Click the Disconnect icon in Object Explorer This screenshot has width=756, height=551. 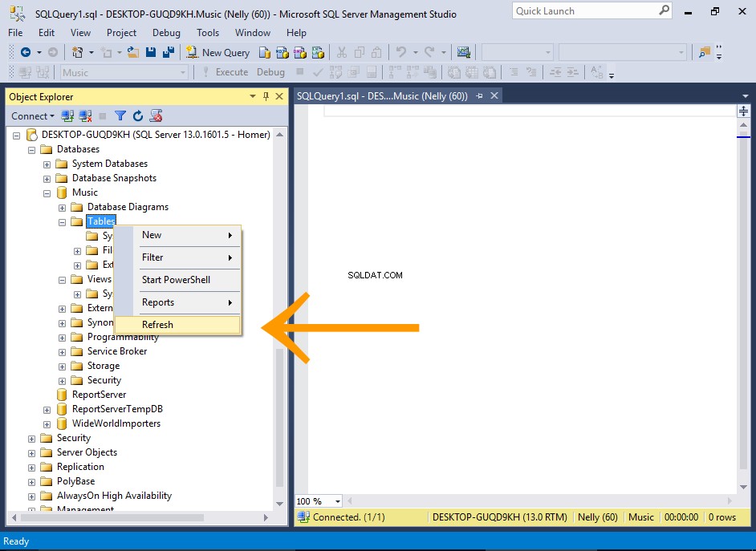pos(85,115)
